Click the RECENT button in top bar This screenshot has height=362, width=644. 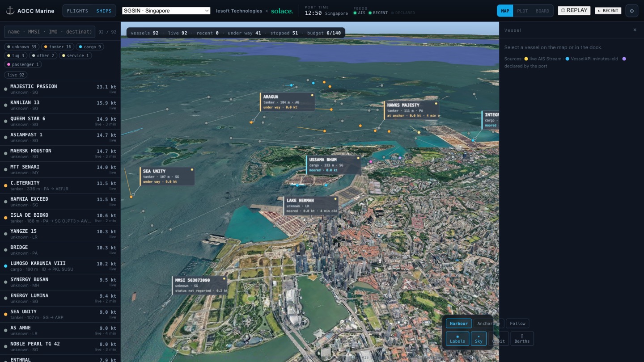click(x=608, y=11)
